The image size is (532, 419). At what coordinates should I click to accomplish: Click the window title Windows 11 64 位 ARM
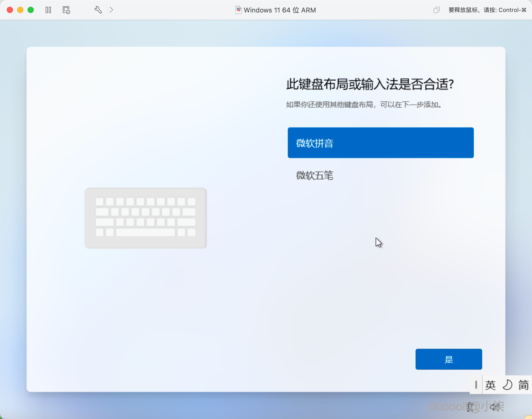click(280, 10)
